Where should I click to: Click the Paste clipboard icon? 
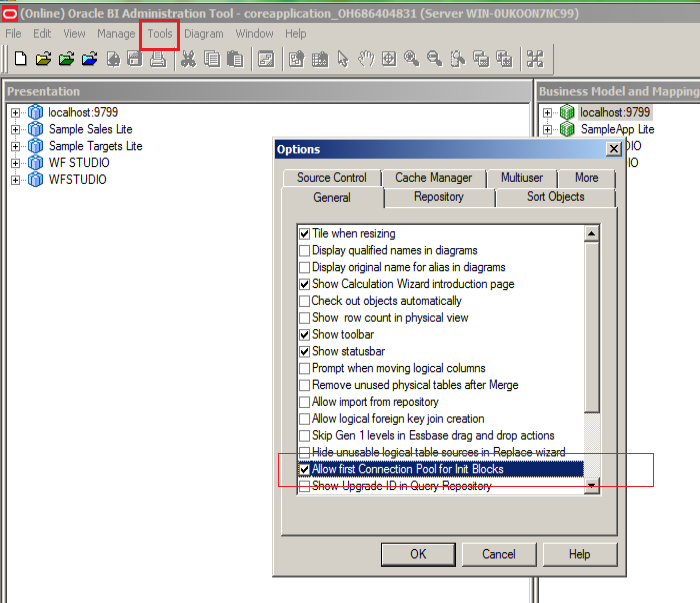pos(235,58)
